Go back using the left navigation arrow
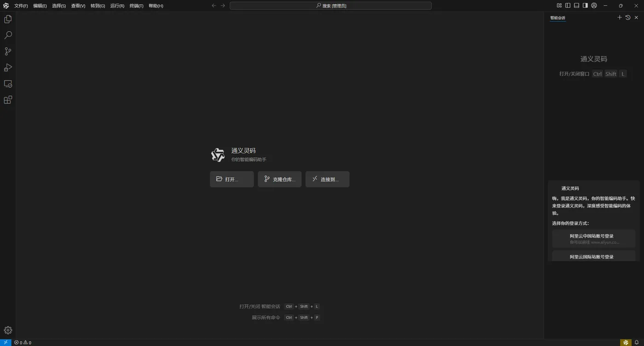 [x=213, y=6]
